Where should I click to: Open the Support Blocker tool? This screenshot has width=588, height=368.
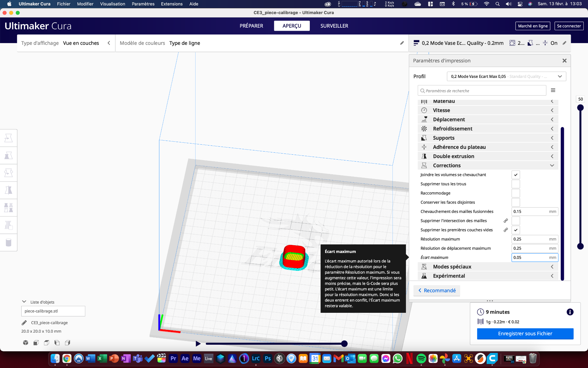(9, 225)
